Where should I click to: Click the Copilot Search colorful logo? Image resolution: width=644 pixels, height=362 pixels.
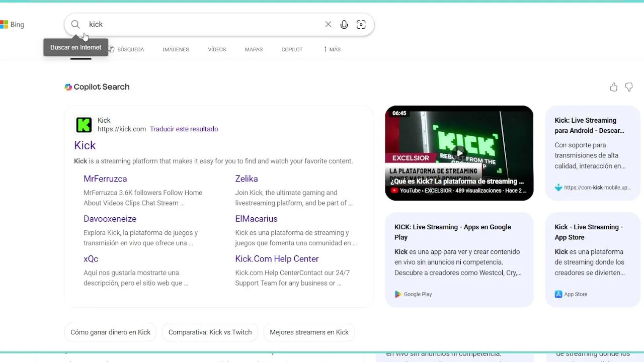(68, 87)
